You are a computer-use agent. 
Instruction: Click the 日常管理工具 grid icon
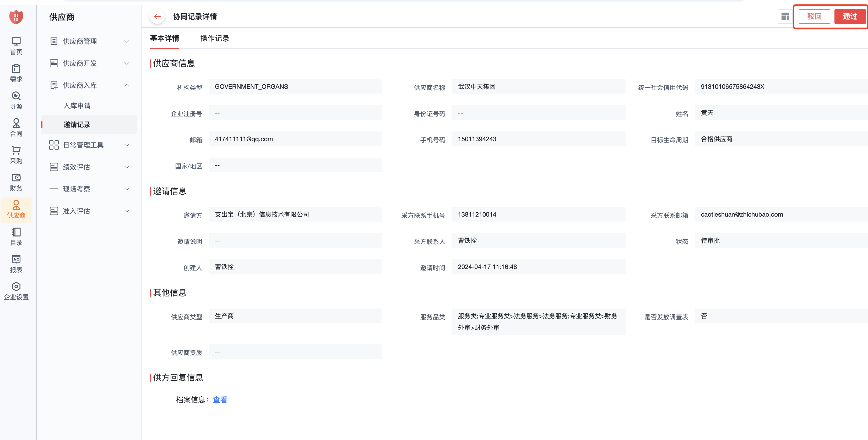pos(54,145)
